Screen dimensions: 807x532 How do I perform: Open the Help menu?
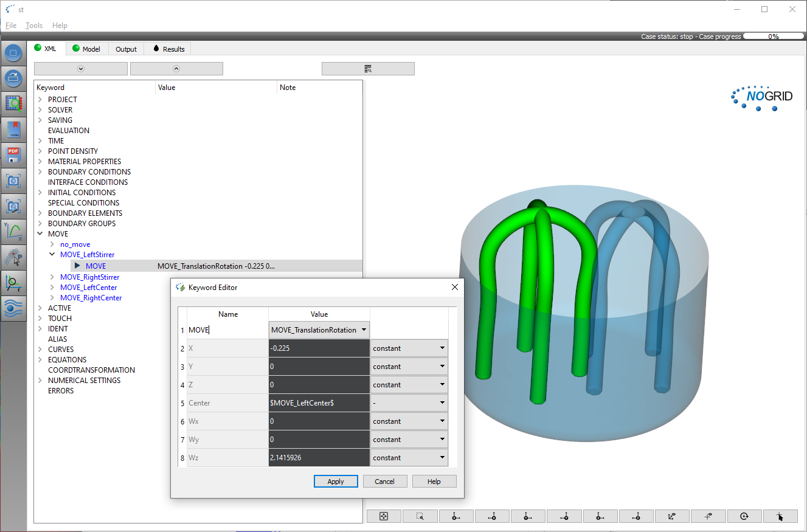(60, 26)
